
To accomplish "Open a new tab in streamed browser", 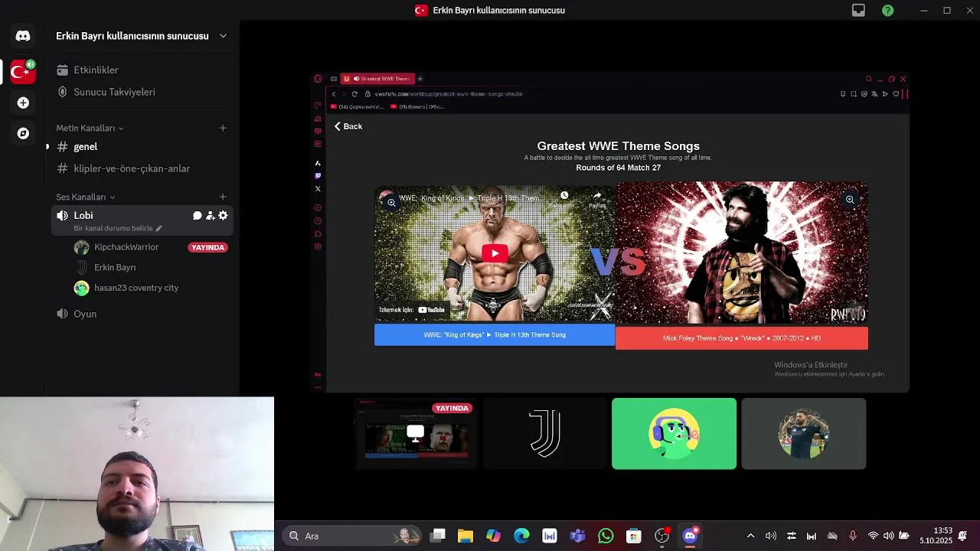I will [x=420, y=79].
